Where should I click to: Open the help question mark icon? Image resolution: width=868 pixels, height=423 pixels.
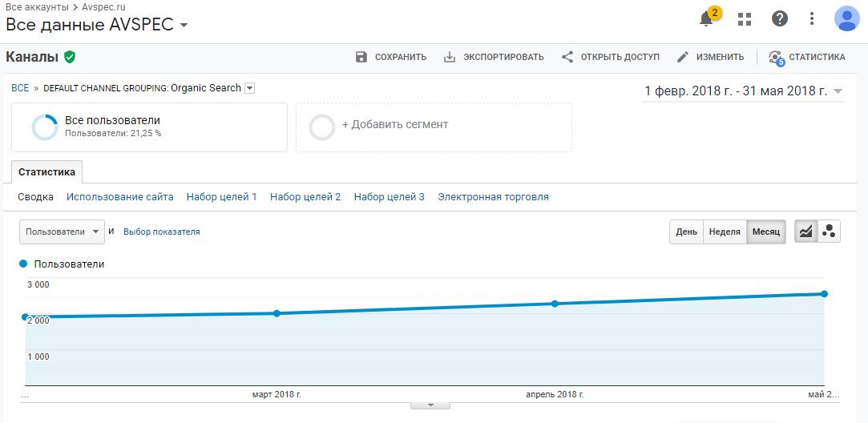(x=779, y=19)
